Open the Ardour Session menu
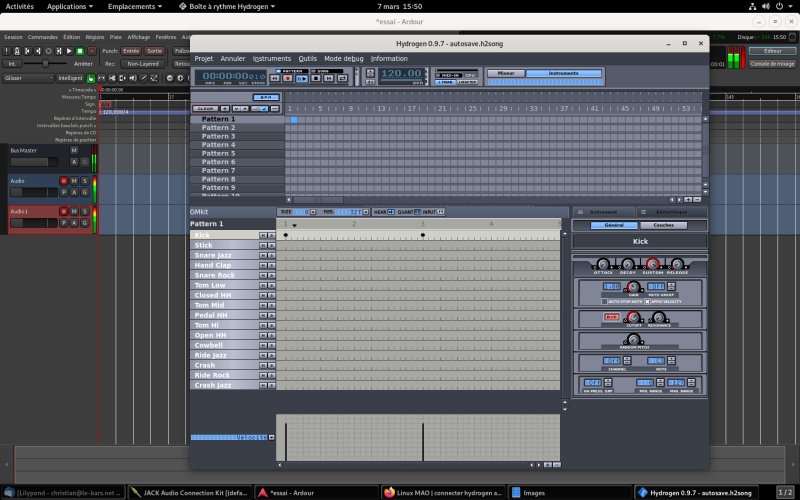The height and width of the screenshot is (500, 800). pos(13,37)
